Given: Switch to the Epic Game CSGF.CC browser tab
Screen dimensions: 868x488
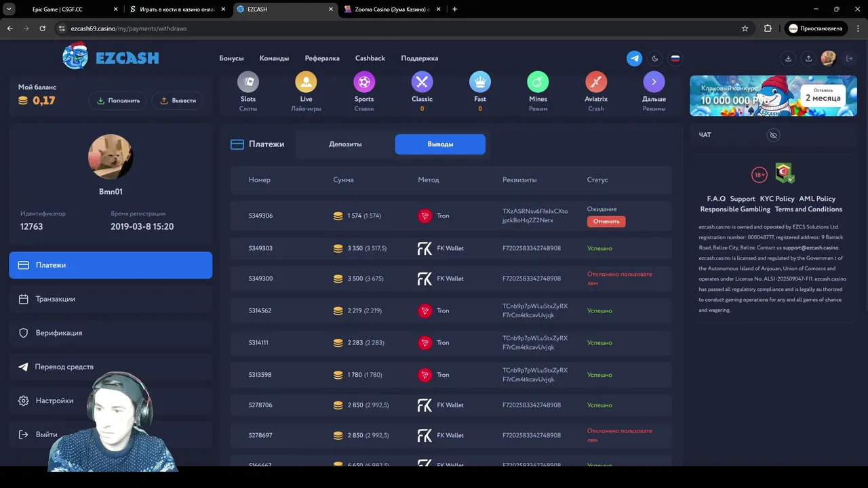Looking at the screenshot, I should pyautogui.click(x=66, y=9).
